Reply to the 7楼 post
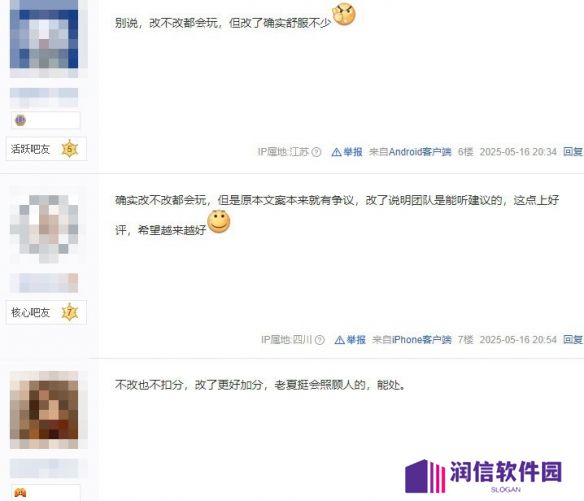Viewport: 584px width, 501px height. pyautogui.click(x=573, y=339)
